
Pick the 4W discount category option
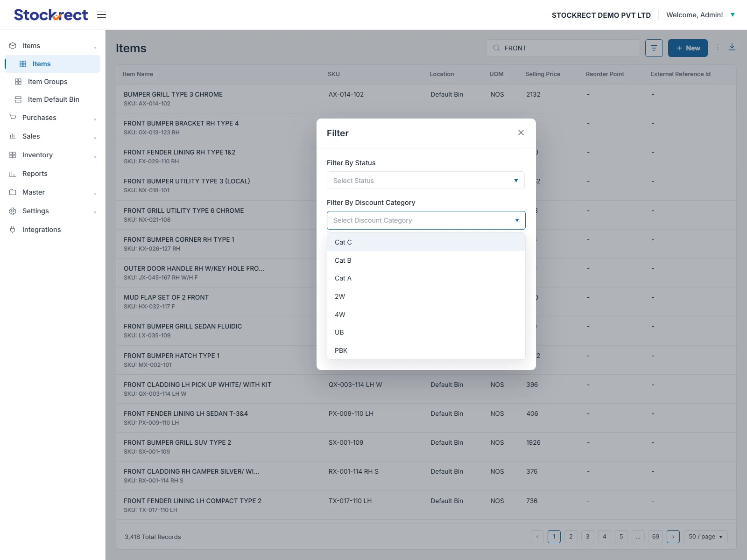click(x=426, y=315)
